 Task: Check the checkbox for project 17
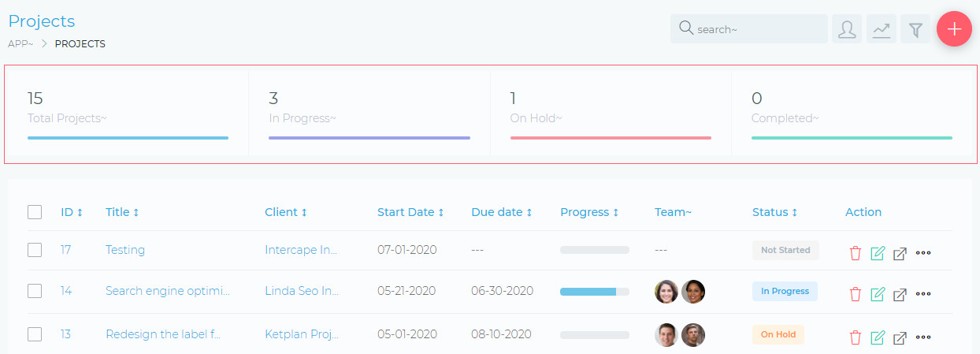click(x=35, y=250)
